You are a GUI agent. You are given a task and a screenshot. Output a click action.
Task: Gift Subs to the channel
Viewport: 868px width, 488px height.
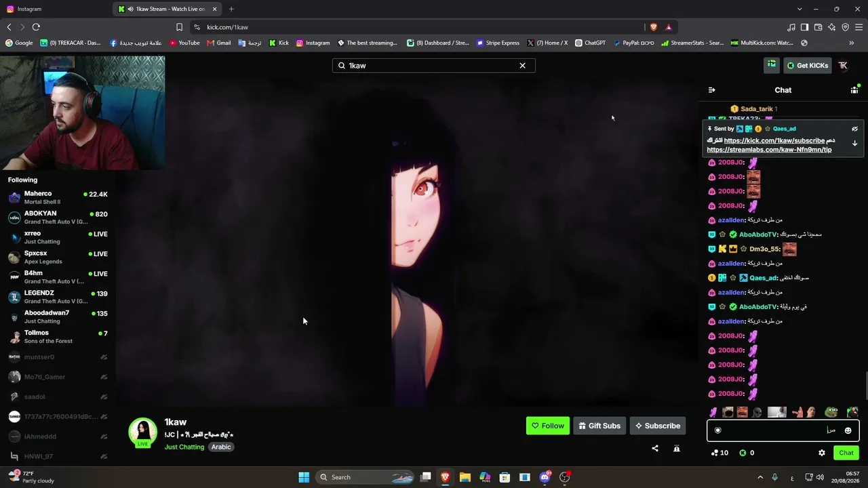(599, 426)
